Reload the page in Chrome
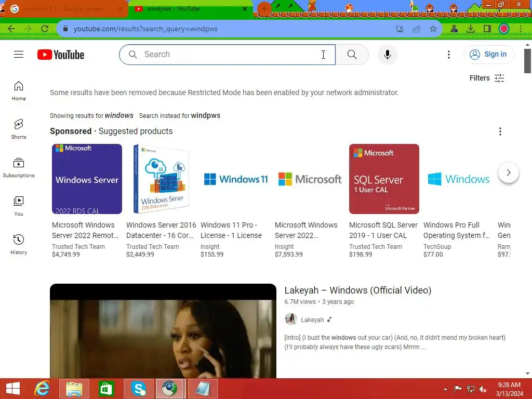This screenshot has height=399, width=532. click(45, 29)
